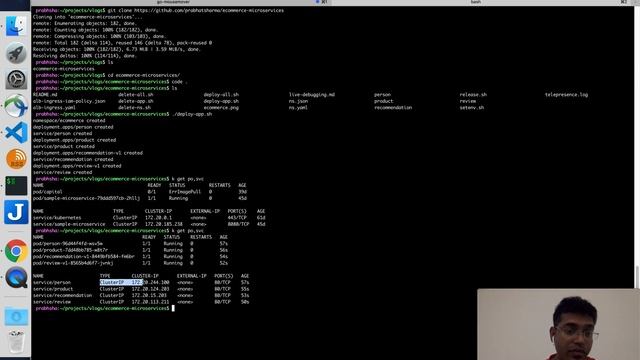Screen dimensions: 640x360
Task: Open Visual Studio Code from dock
Action: pyautogui.click(x=16, y=132)
